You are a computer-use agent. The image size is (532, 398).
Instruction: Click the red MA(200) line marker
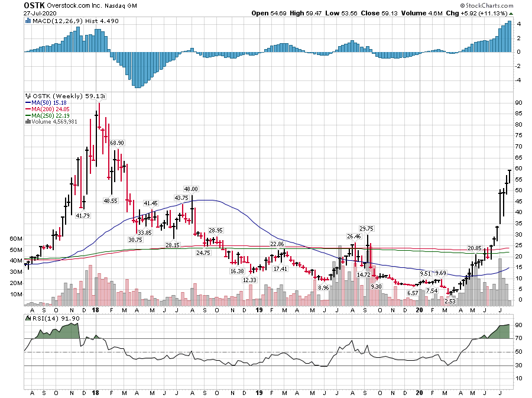point(28,109)
